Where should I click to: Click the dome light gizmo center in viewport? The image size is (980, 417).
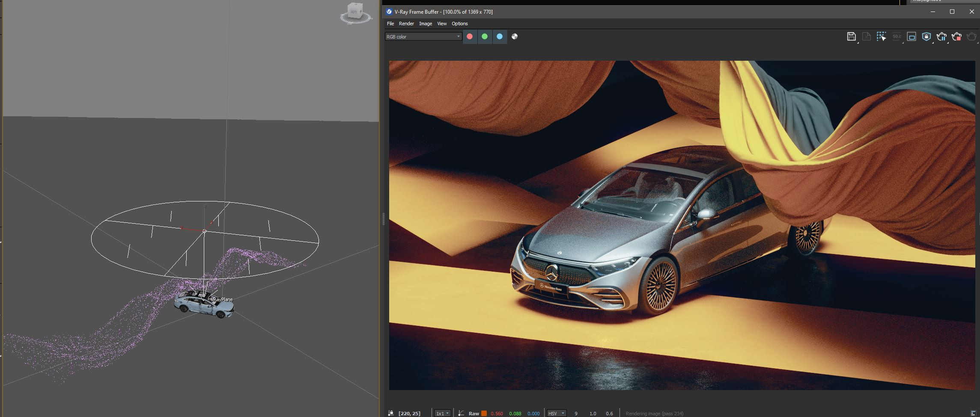pyautogui.click(x=205, y=231)
